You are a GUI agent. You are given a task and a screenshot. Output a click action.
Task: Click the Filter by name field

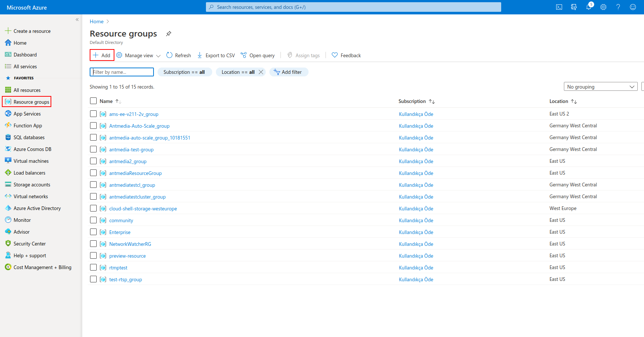122,72
